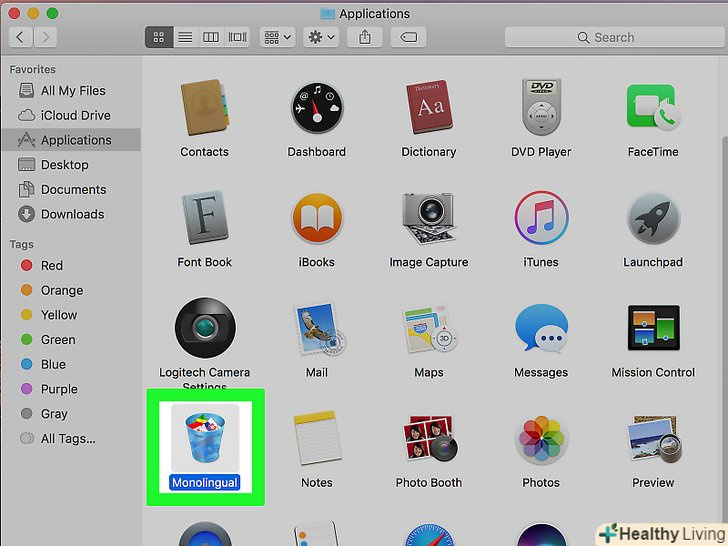This screenshot has width=728, height=546.
Task: Click the Notes app icon
Action: pyautogui.click(x=317, y=438)
